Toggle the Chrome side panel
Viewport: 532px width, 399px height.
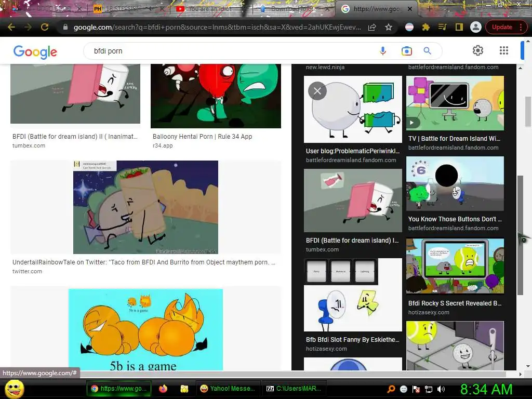click(x=459, y=27)
